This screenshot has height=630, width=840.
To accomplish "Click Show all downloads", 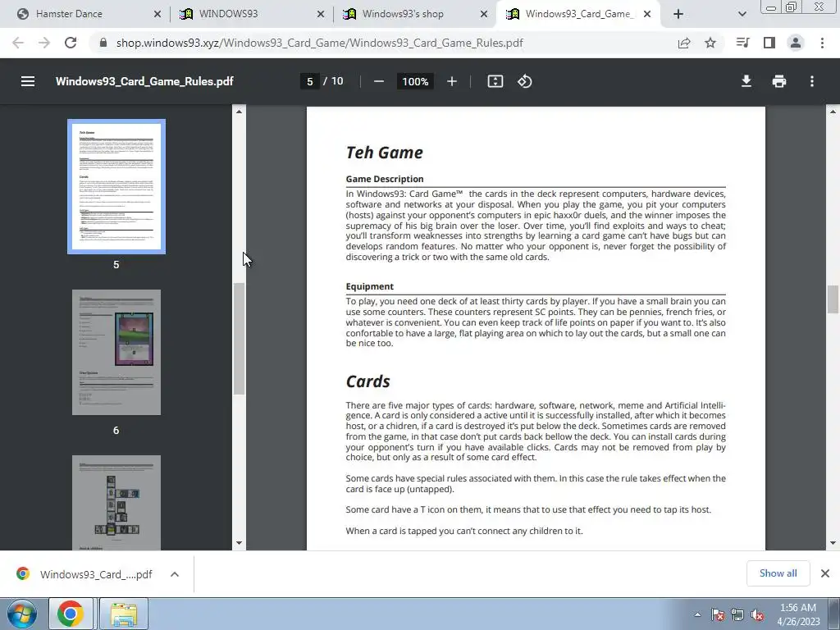I will click(778, 573).
